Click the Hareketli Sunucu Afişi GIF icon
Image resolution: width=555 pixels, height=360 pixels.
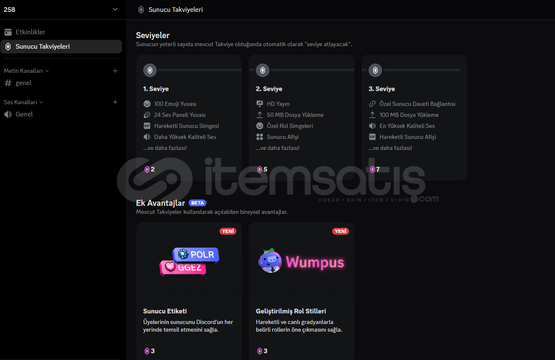[372, 137]
